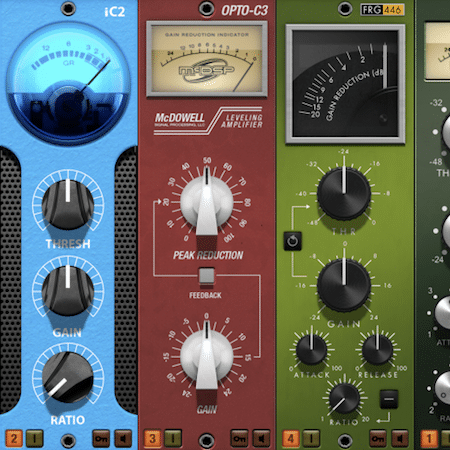Click the FRG 446 gain reduction meter

point(345,84)
